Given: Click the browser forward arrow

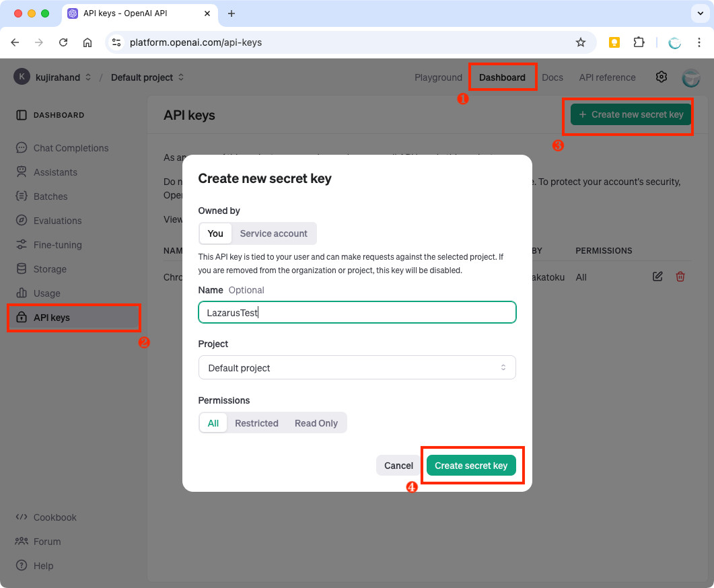Looking at the screenshot, I should pyautogui.click(x=39, y=42).
